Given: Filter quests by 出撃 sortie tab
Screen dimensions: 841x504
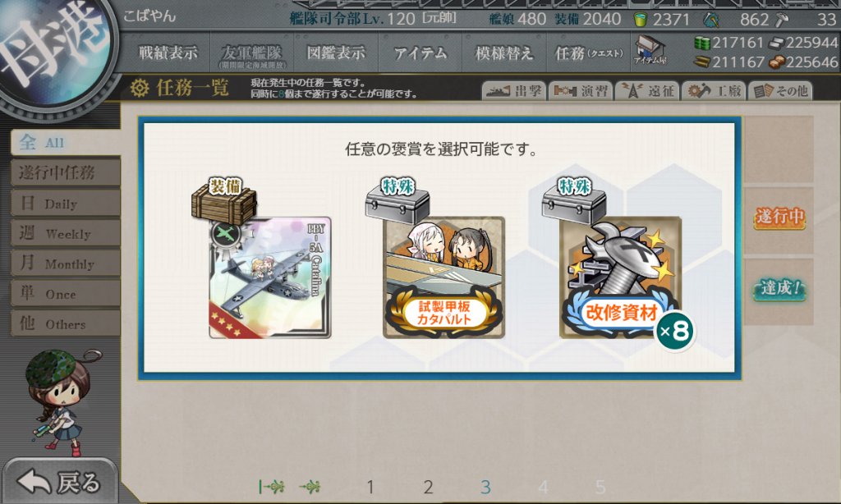Looking at the screenshot, I should point(514,91).
